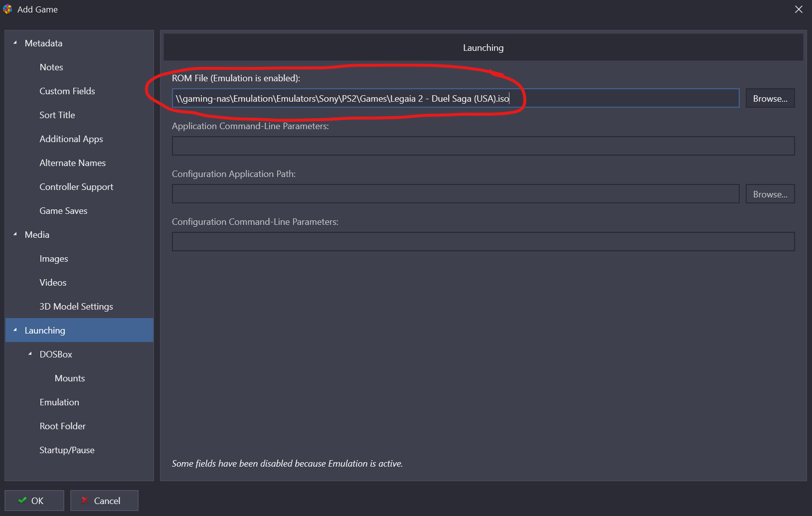Click the "Configuration Application Path:" label
The width and height of the screenshot is (812, 516).
(x=234, y=174)
